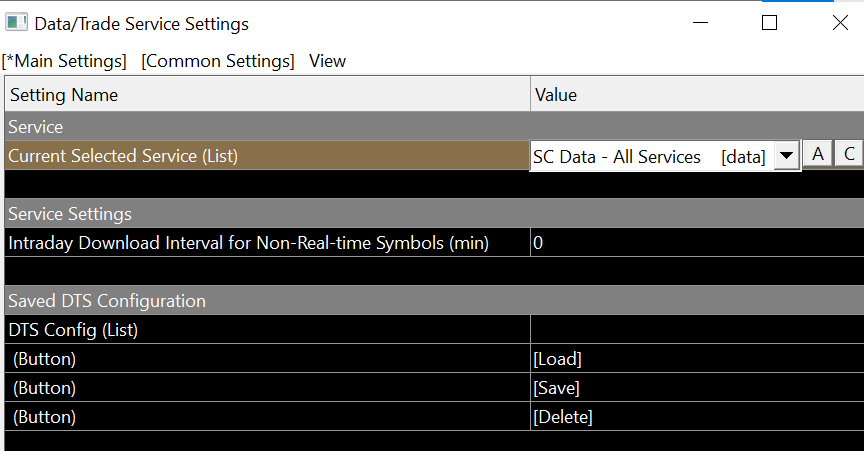Edit the Intraday Download Interval value field
This screenshot has width=864, height=451.
tap(695, 243)
